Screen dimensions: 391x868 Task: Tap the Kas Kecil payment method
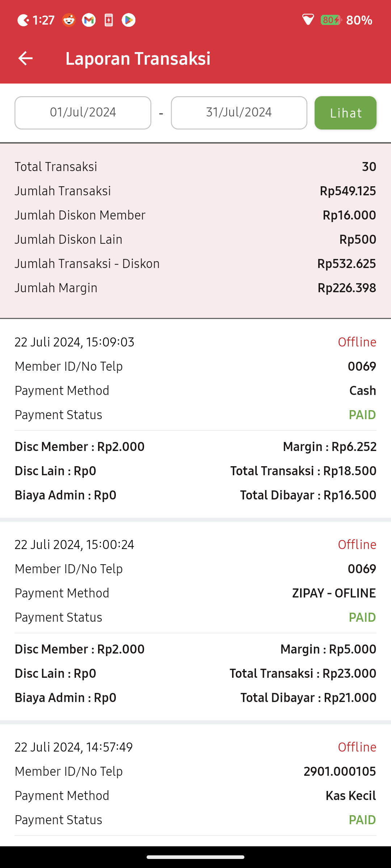[x=350, y=796]
